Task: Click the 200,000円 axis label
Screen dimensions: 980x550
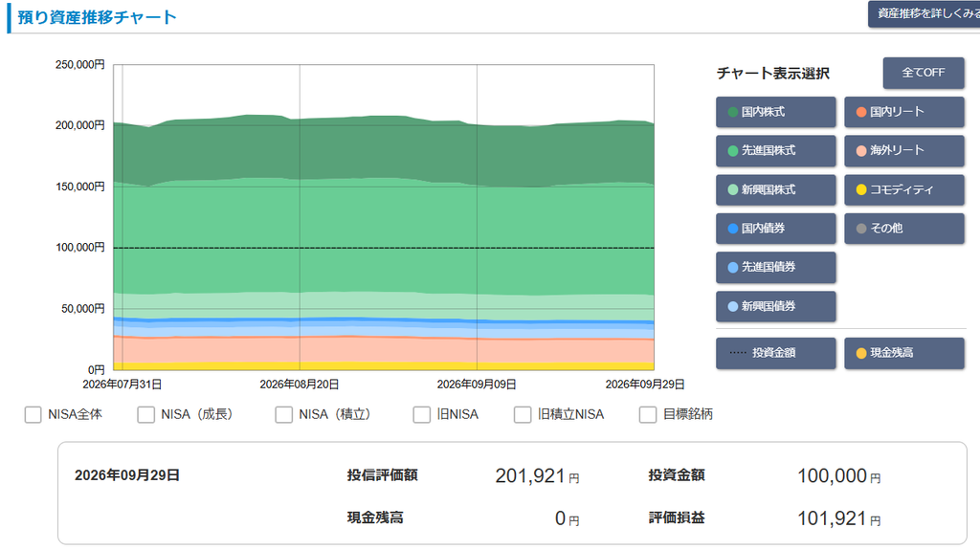Action: pyautogui.click(x=80, y=125)
